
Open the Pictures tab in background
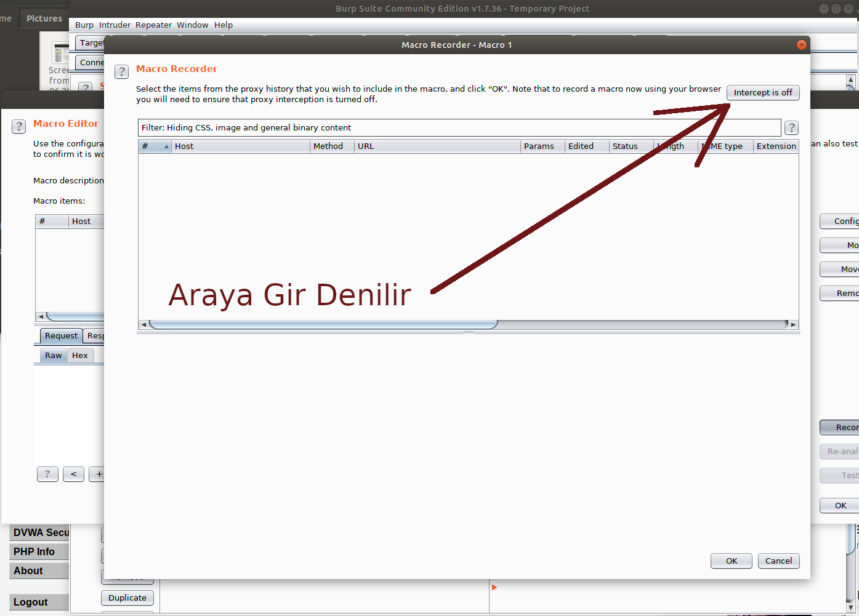pyautogui.click(x=44, y=18)
